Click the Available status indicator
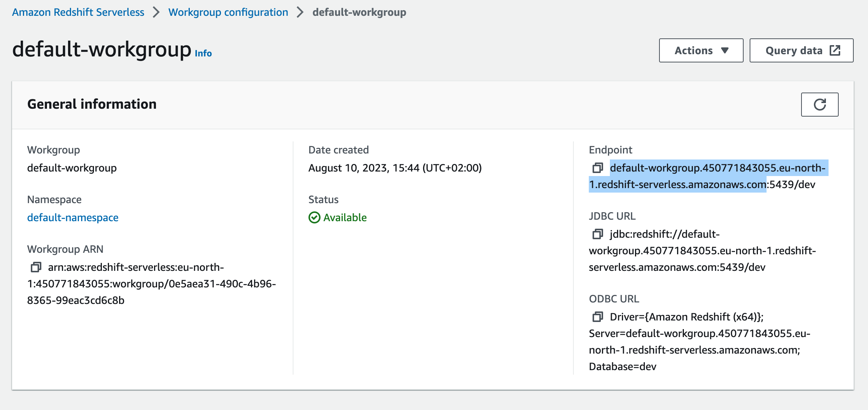The width and height of the screenshot is (868, 410). coord(337,217)
